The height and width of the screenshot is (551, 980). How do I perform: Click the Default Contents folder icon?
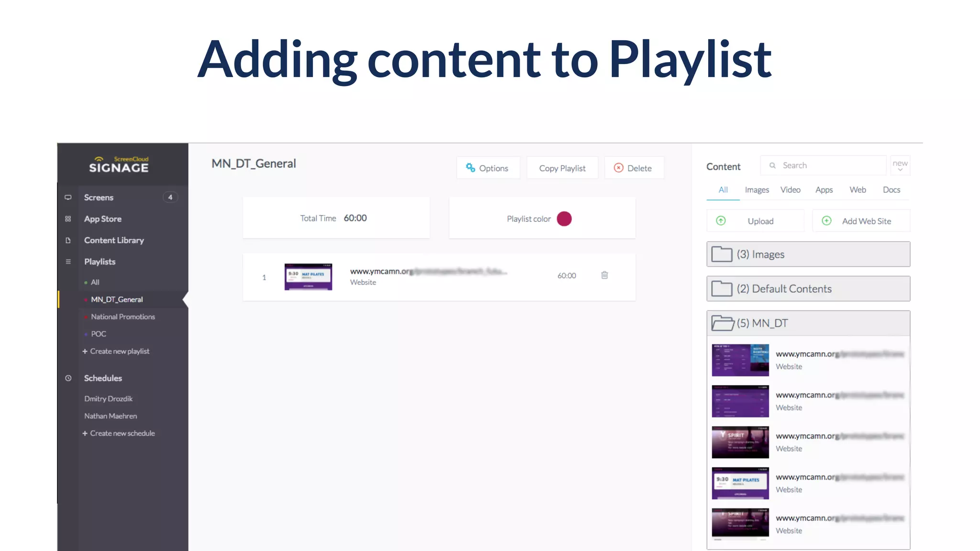722,289
